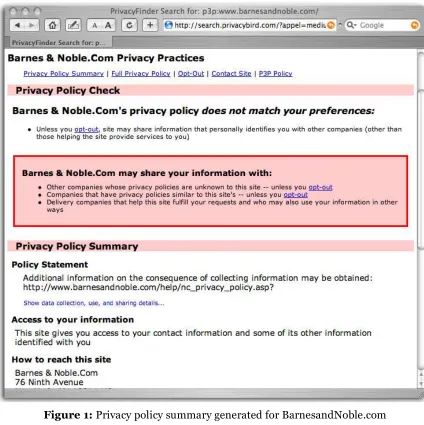Increase text size with large A
This screenshot has width=424, height=425.
coord(108,25)
